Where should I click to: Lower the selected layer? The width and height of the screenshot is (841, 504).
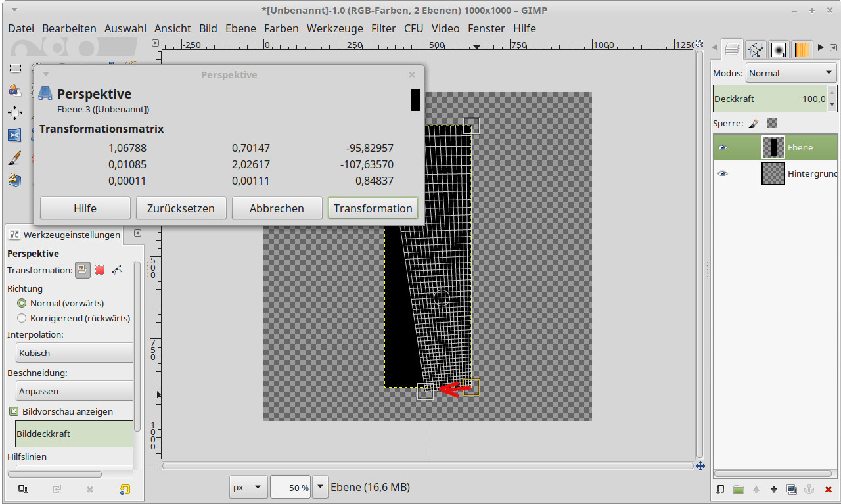(774, 489)
